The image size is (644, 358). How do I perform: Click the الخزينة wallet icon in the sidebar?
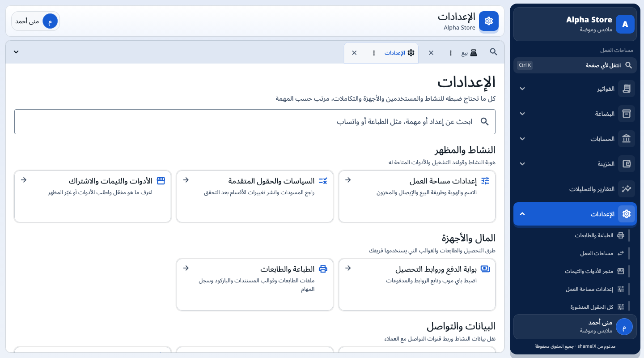[627, 164]
